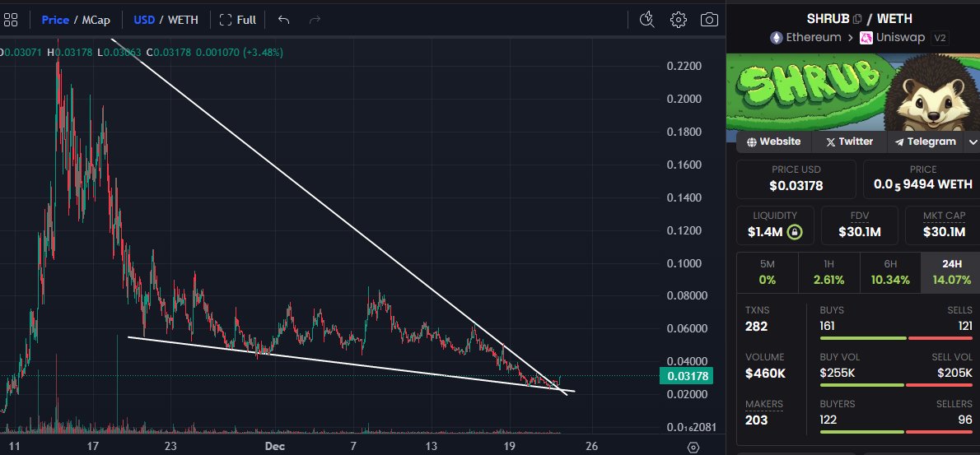Click the MAKERS 203 stat

tap(763, 412)
